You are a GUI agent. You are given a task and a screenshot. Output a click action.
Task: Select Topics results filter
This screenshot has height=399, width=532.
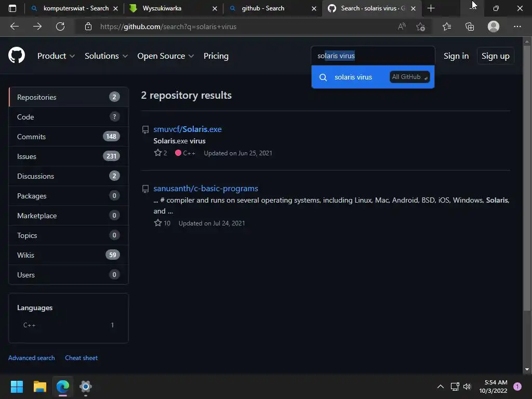tap(68, 235)
